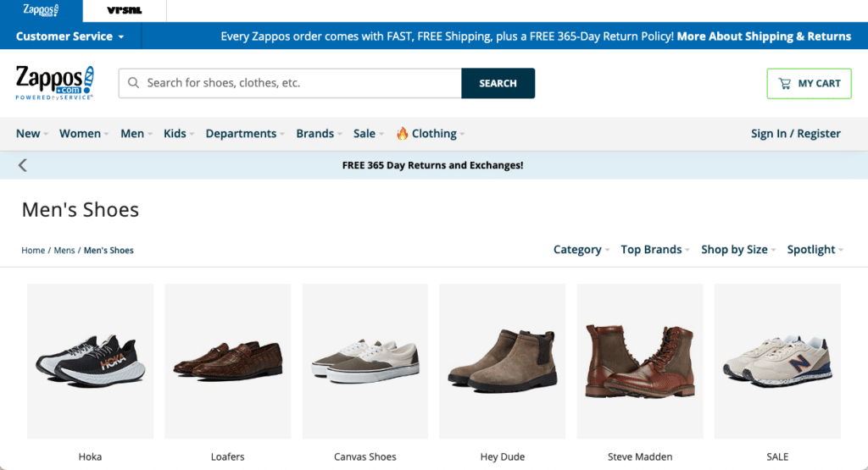The width and height of the screenshot is (868, 470).
Task: Open the Brands navigation menu
Action: (x=320, y=133)
